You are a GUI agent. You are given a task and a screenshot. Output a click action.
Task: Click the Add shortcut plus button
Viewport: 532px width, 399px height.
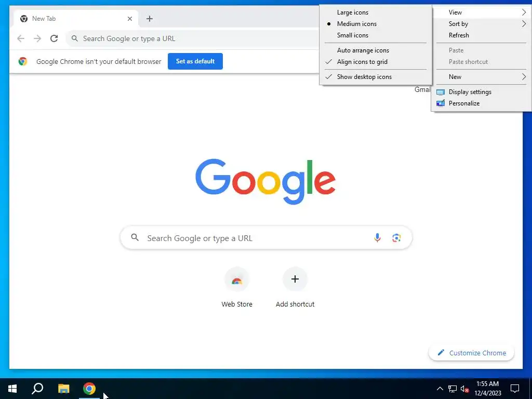point(295,279)
